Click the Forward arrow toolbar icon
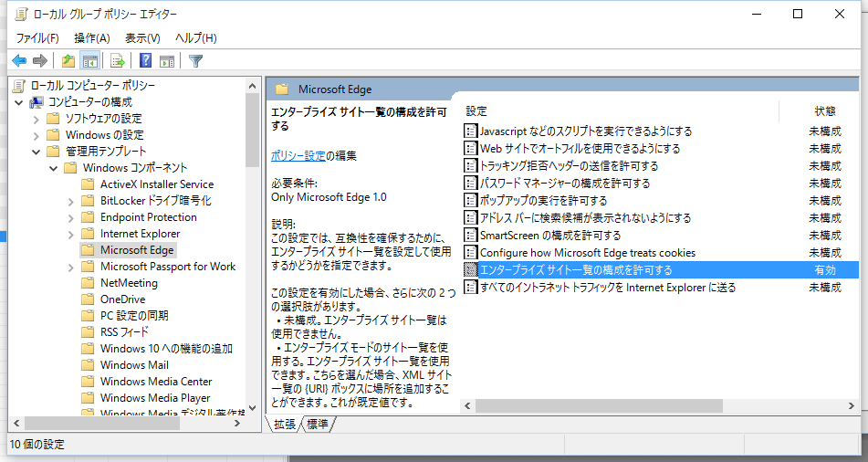Screen dimensions: 868x462 40,60
